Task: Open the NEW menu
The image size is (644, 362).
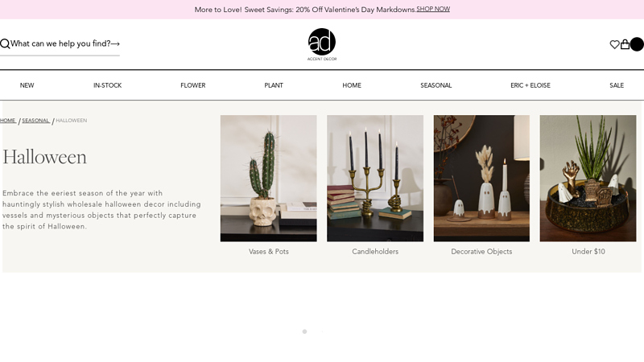Action: (27, 85)
